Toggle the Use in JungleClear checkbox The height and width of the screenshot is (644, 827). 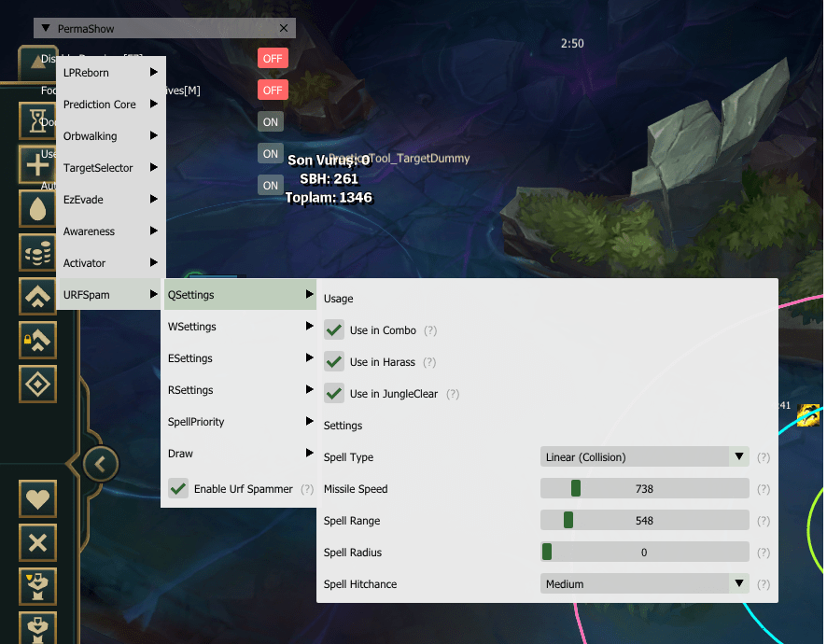334,394
